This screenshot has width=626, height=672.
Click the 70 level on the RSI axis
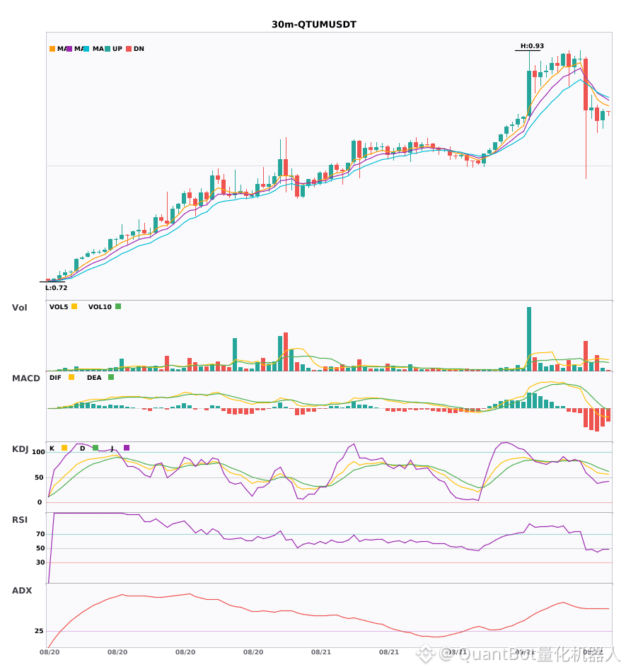(40, 534)
